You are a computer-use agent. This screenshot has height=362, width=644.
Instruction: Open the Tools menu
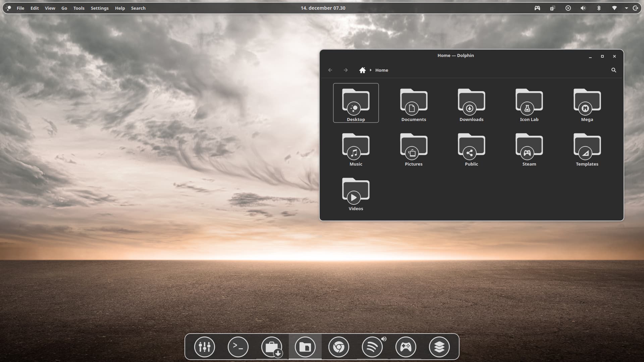tap(79, 8)
